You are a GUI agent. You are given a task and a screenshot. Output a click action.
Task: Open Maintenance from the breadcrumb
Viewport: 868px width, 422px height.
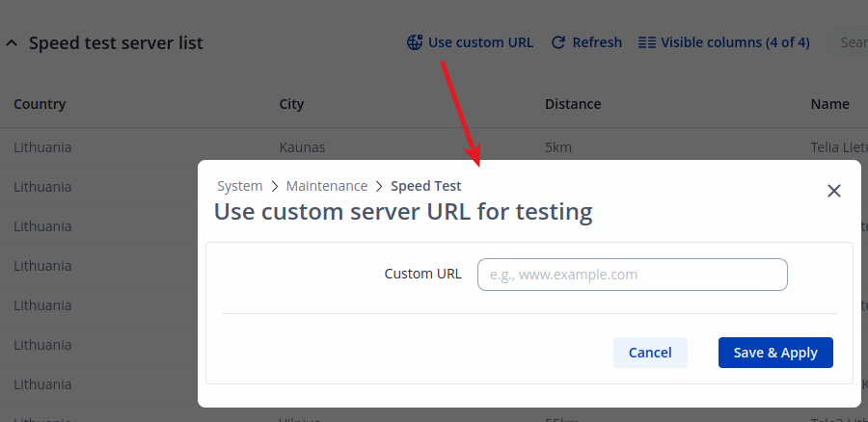click(326, 186)
